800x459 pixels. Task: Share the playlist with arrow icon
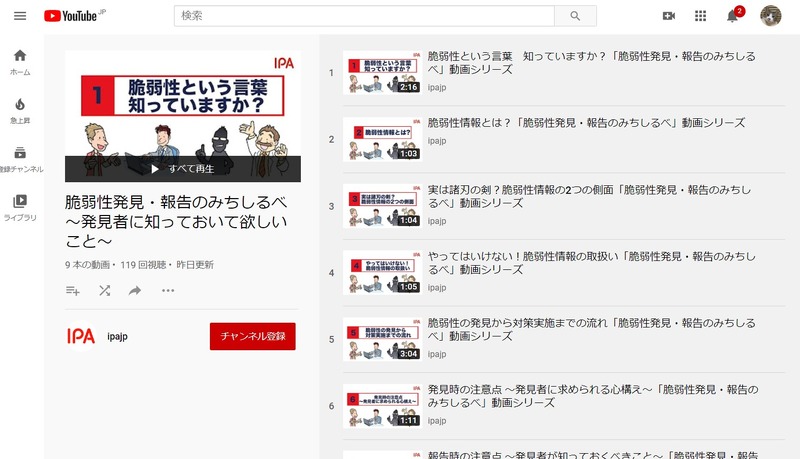(135, 291)
